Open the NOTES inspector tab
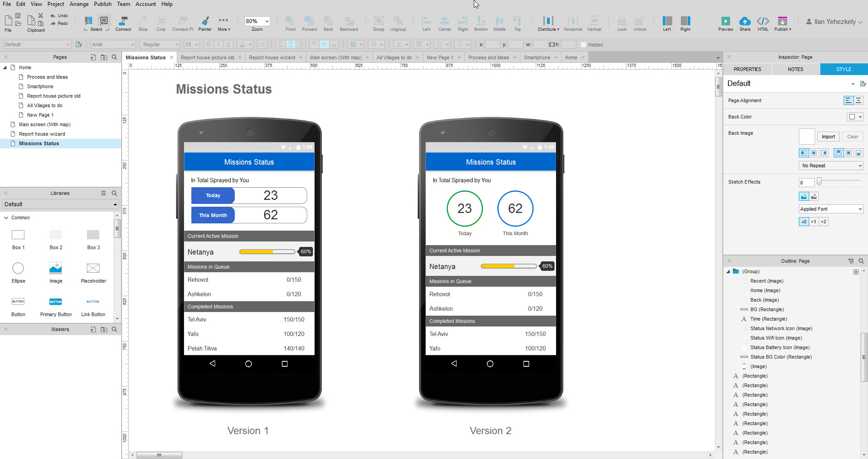Viewport: 868px width, 459px height. click(796, 69)
